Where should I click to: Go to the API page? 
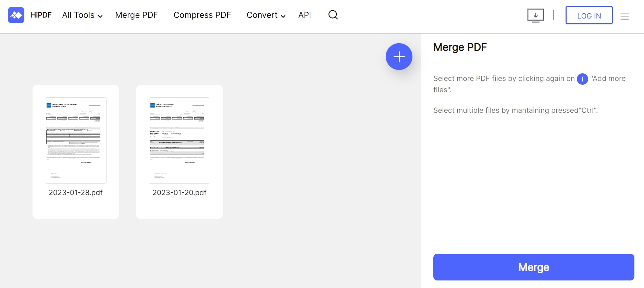305,15
